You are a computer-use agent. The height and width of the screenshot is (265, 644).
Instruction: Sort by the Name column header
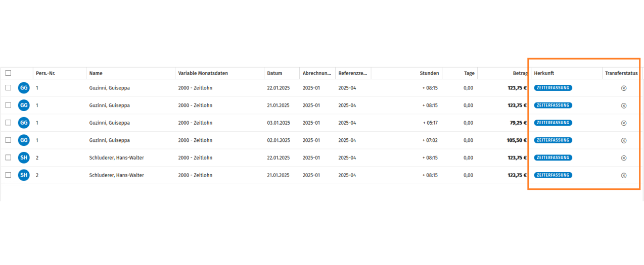click(96, 73)
